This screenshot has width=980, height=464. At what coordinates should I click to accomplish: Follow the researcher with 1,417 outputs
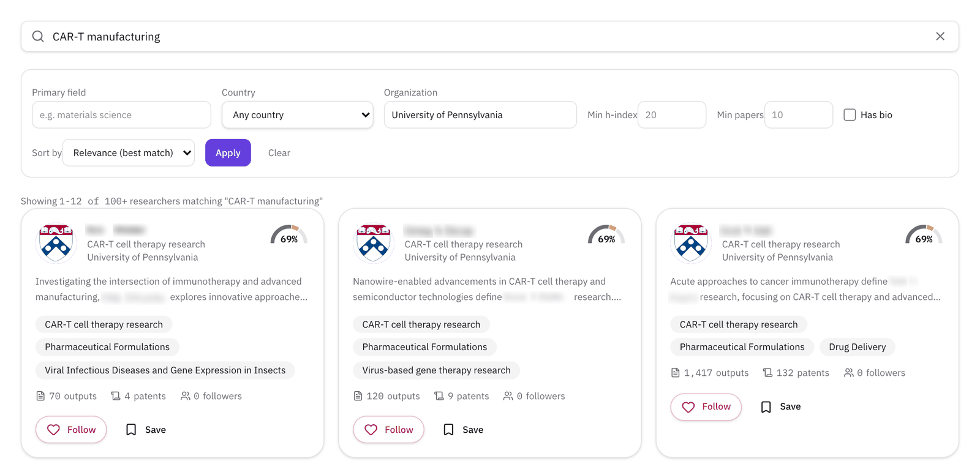click(706, 407)
